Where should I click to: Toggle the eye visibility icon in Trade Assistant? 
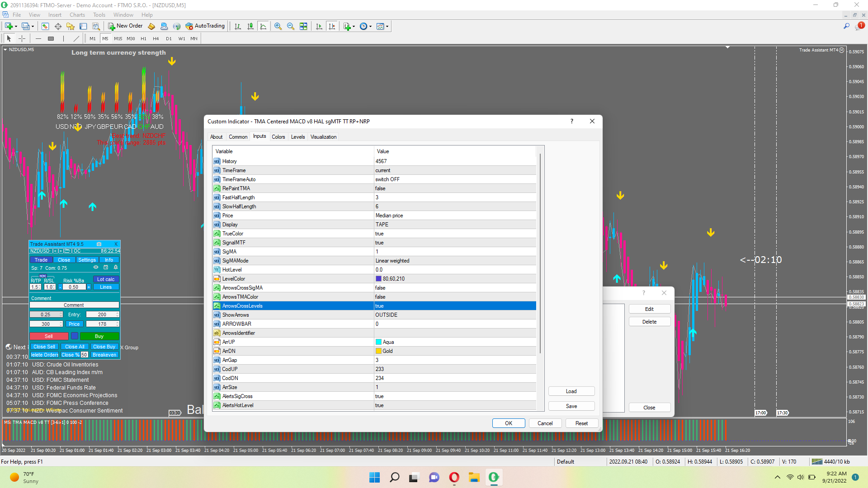(96, 267)
